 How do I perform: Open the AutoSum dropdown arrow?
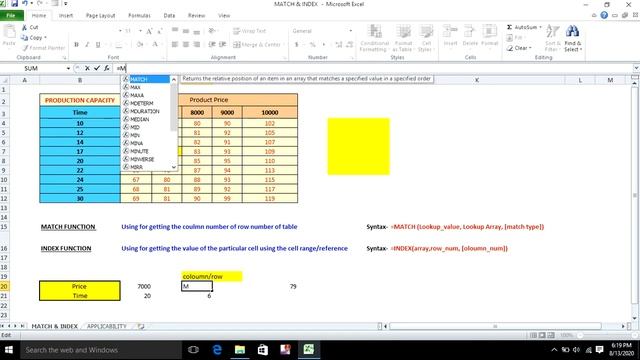click(540, 27)
